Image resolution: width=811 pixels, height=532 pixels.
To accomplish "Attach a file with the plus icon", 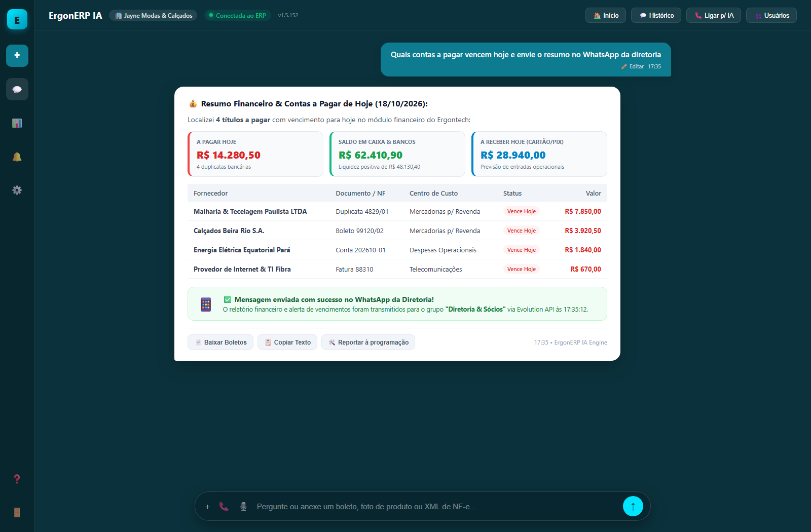I will point(207,507).
